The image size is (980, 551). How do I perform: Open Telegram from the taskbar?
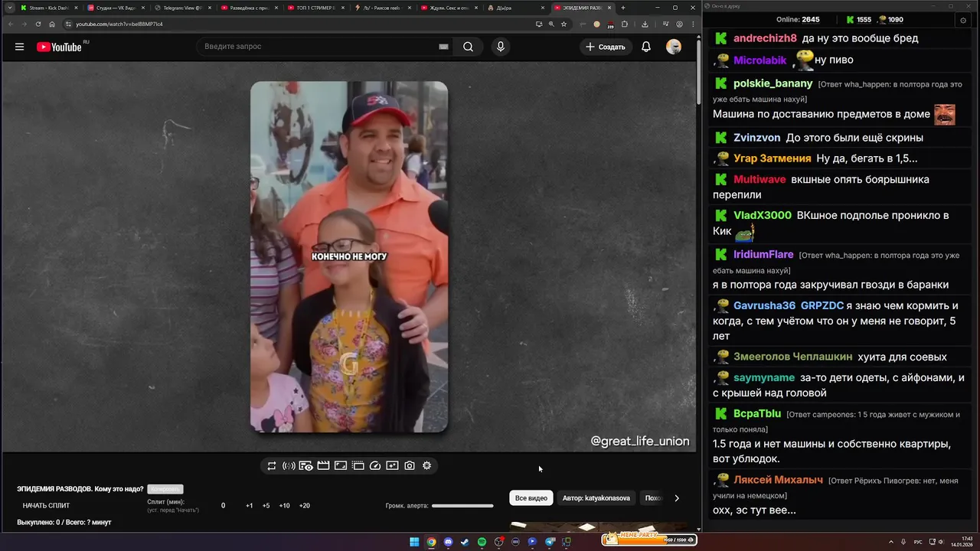coord(549,542)
